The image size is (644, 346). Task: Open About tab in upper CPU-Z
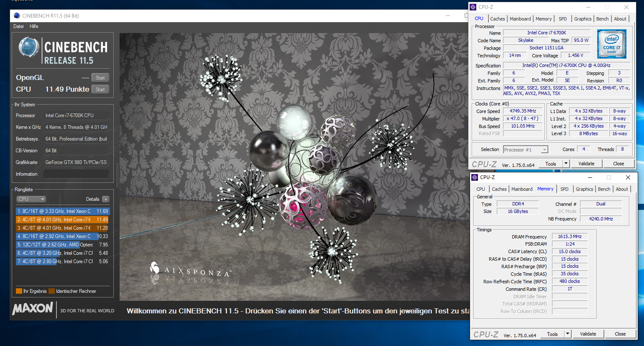click(x=620, y=19)
